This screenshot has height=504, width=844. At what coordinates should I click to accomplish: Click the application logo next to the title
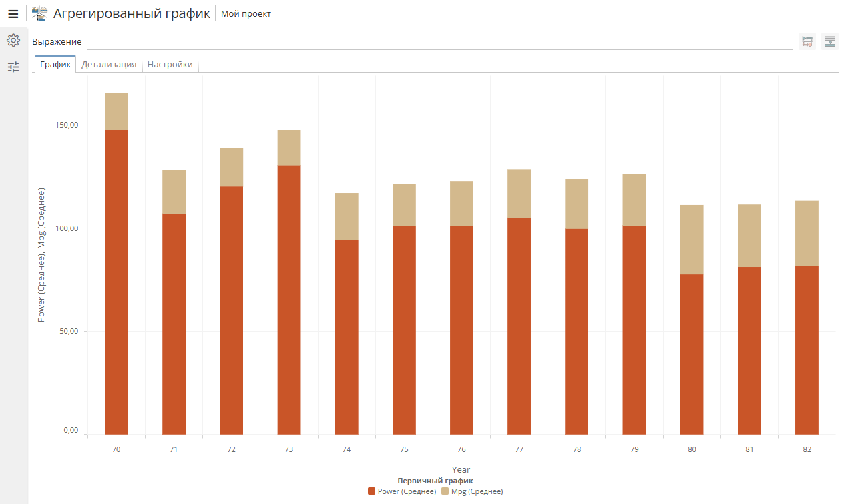point(39,12)
